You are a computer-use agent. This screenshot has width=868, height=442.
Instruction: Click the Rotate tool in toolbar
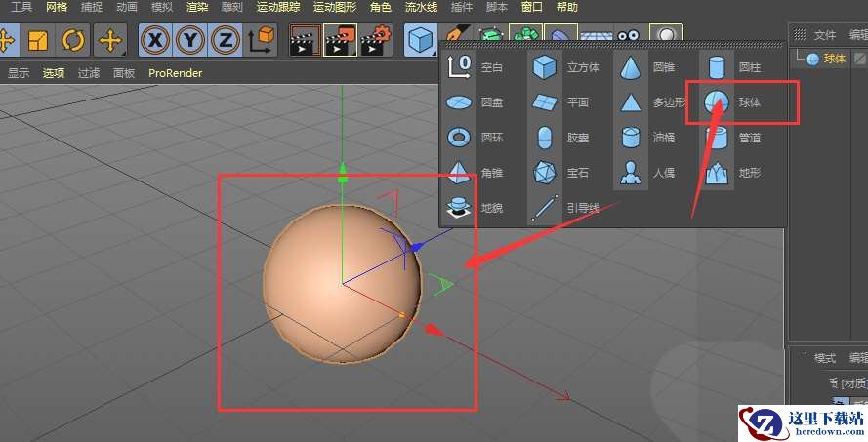tap(73, 41)
